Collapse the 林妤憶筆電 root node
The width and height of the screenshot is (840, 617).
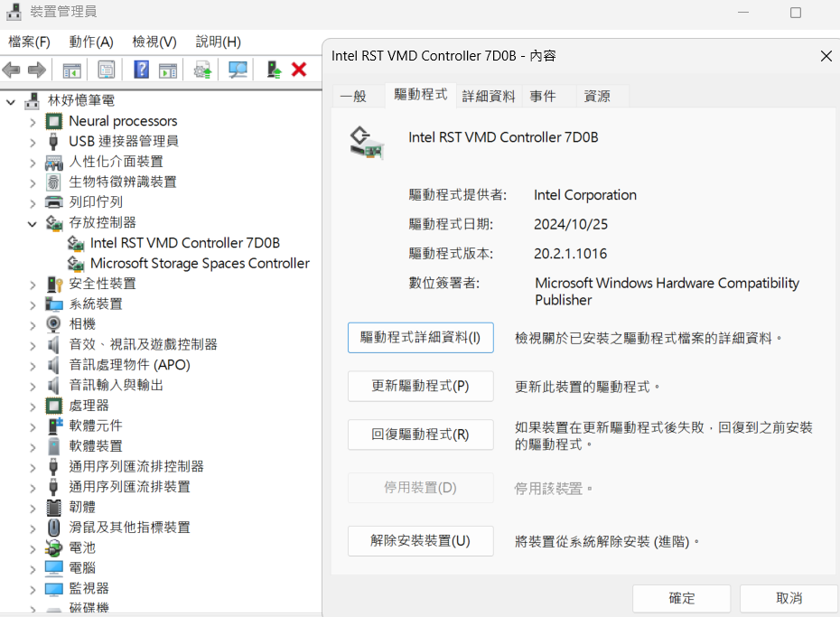point(11,102)
